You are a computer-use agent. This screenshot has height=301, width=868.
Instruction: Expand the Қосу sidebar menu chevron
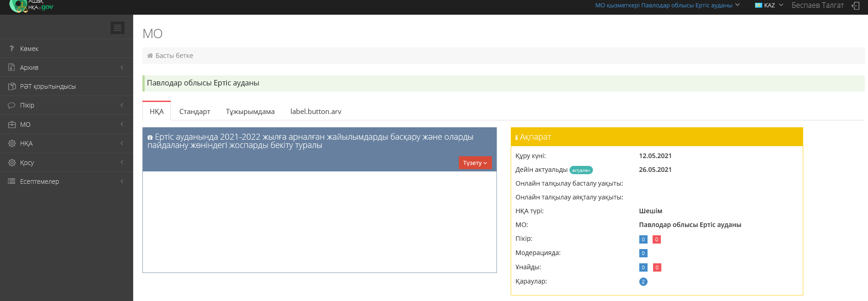[x=122, y=162]
